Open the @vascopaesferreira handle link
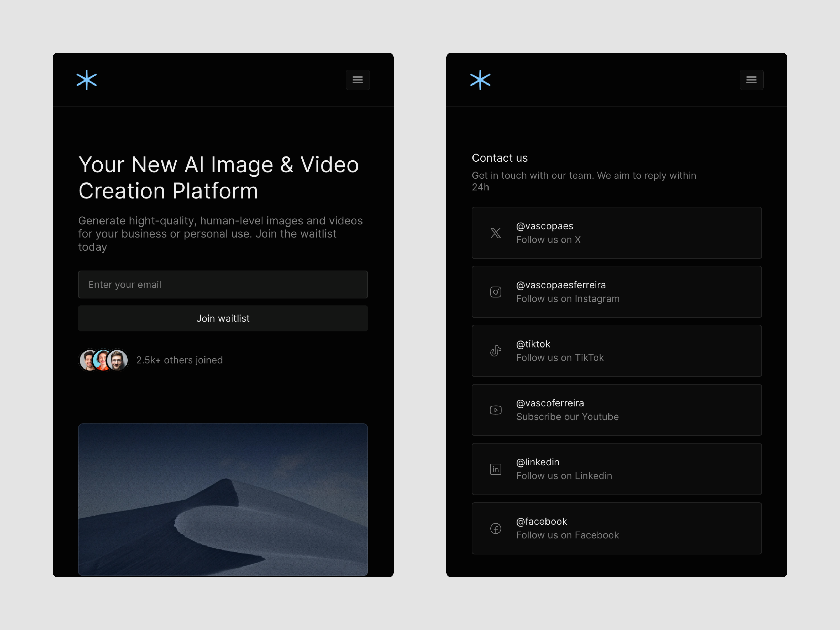This screenshot has width=840, height=630. tap(561, 285)
